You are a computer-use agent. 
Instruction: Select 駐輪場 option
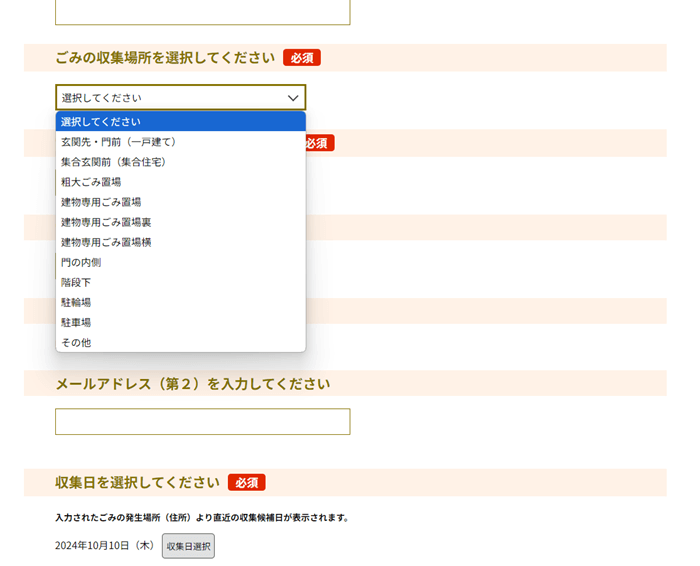180,303
